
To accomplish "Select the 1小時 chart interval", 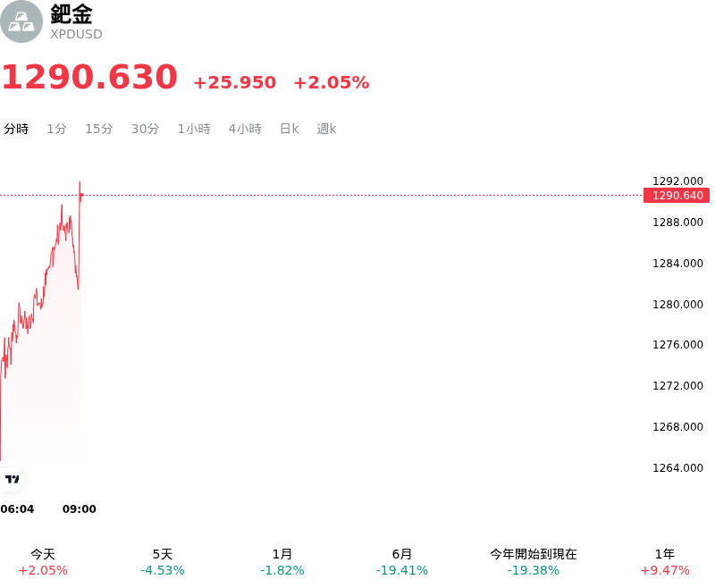I will click(x=194, y=129).
